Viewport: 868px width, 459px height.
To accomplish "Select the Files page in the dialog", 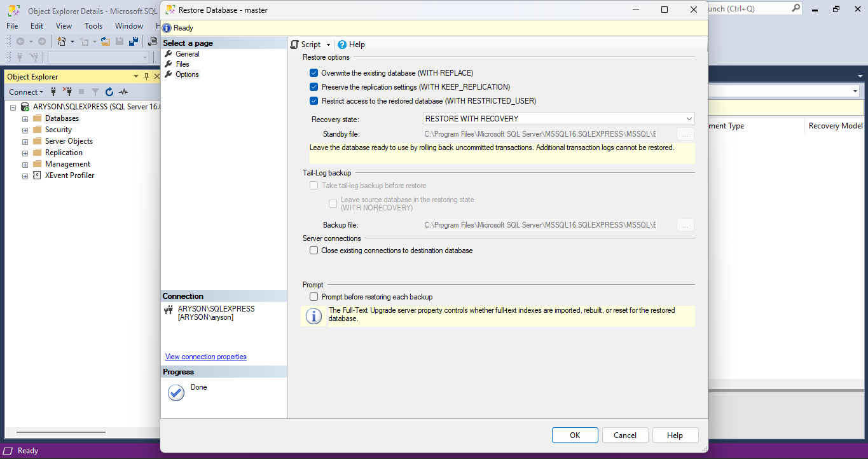I will point(182,64).
